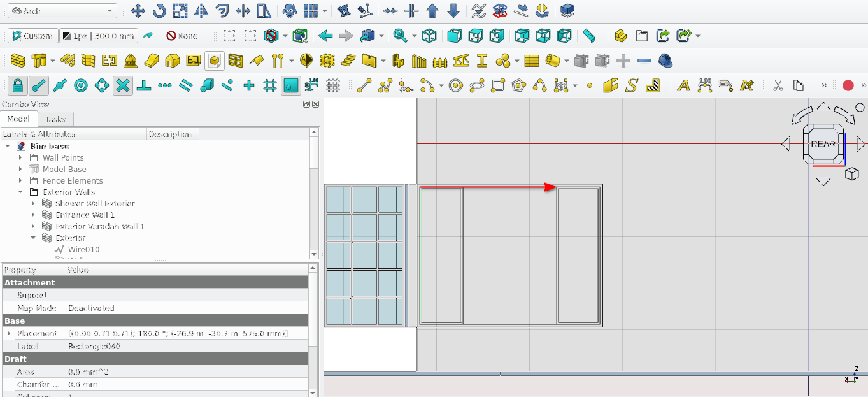Image resolution: width=868 pixels, height=397 pixels.
Task: Toggle the snap lock button
Action: pyautogui.click(x=18, y=85)
